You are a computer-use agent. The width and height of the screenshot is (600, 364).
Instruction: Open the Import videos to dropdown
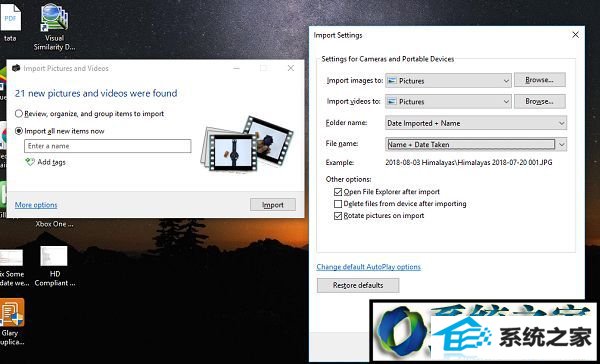[x=448, y=101]
